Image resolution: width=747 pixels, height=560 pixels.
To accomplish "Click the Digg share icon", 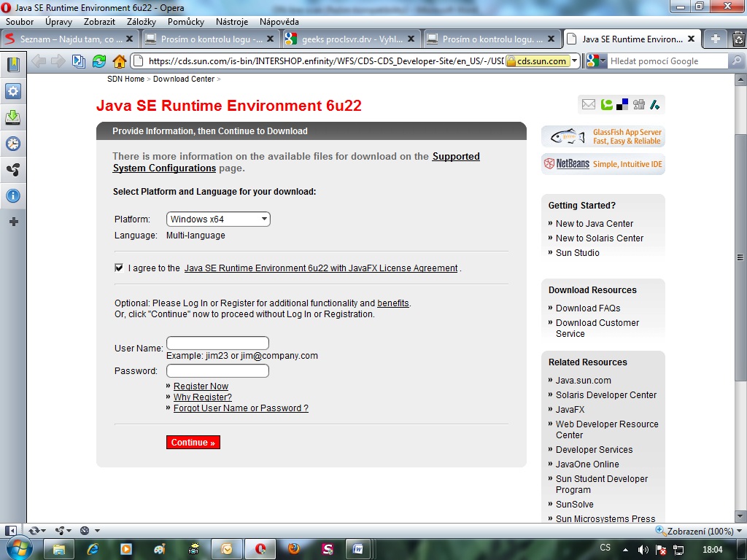I will (639, 104).
